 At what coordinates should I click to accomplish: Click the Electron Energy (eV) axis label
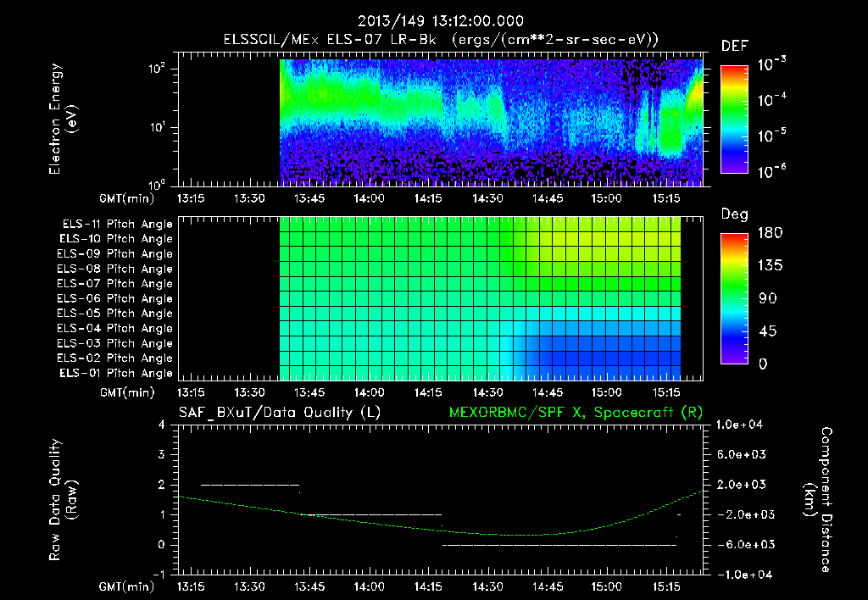tap(63, 119)
